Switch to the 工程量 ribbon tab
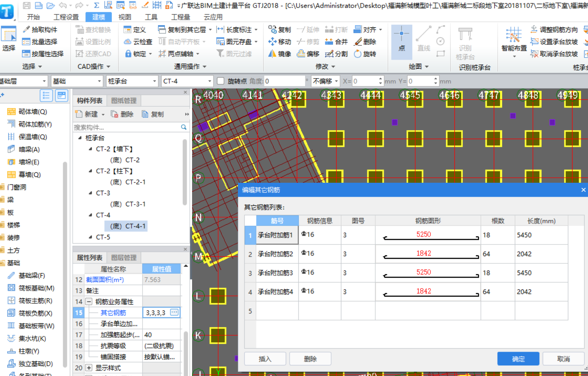This screenshot has width=588, height=376. point(180,17)
